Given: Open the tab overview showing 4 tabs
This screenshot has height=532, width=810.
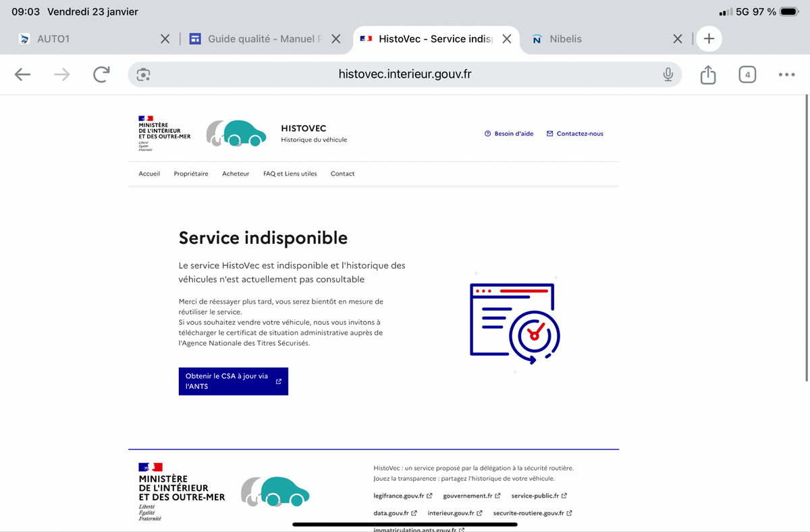Looking at the screenshot, I should coord(747,75).
